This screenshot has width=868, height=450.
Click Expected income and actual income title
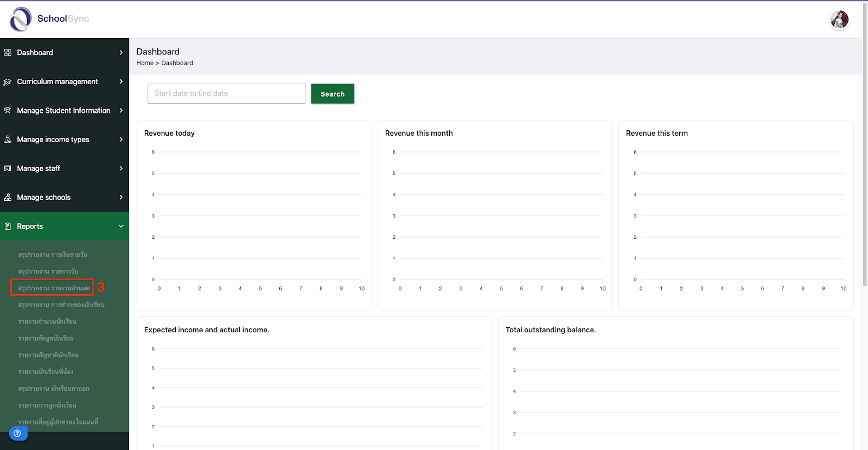[x=207, y=330]
